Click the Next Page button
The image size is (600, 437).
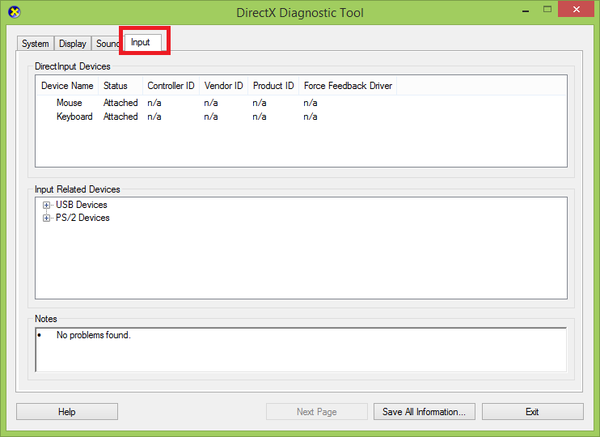coord(317,412)
